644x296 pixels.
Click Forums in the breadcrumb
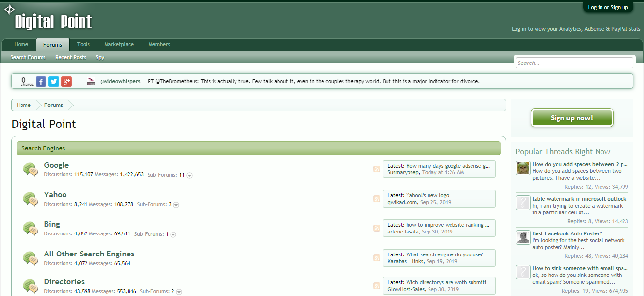[54, 105]
